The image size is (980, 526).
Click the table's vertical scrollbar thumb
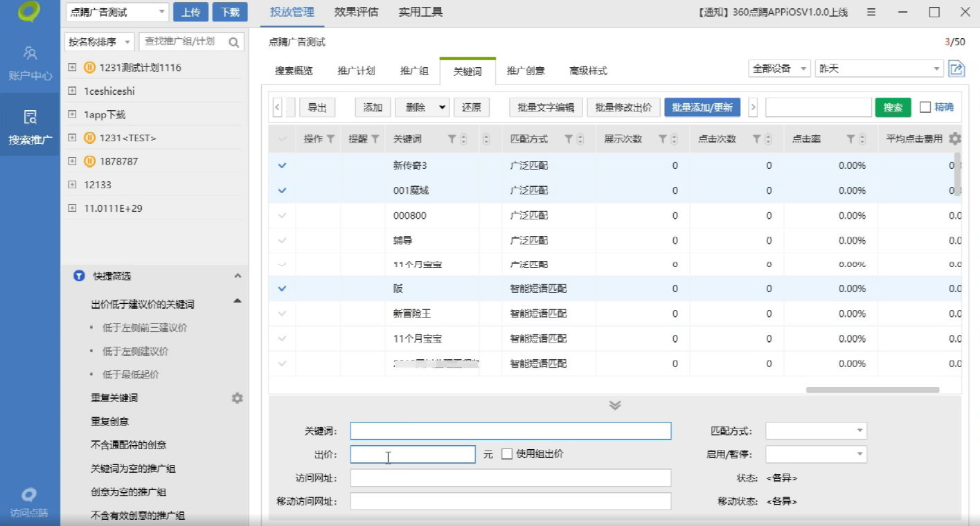pyautogui.click(x=957, y=173)
